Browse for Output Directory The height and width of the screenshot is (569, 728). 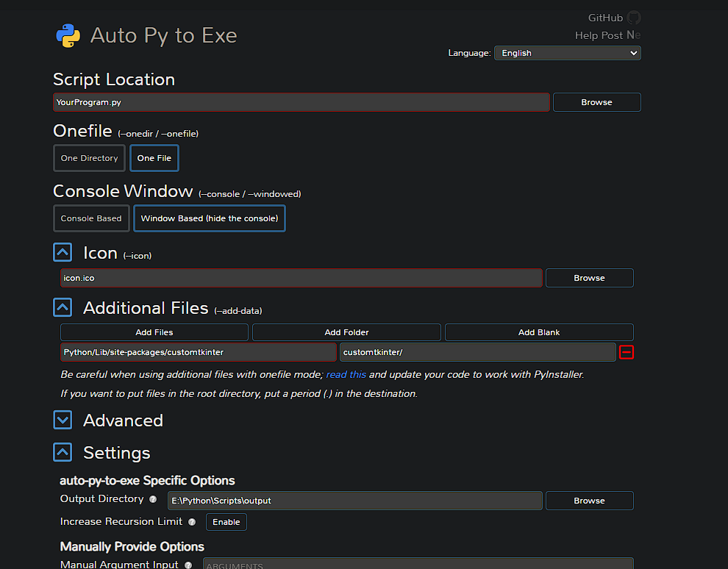click(589, 501)
